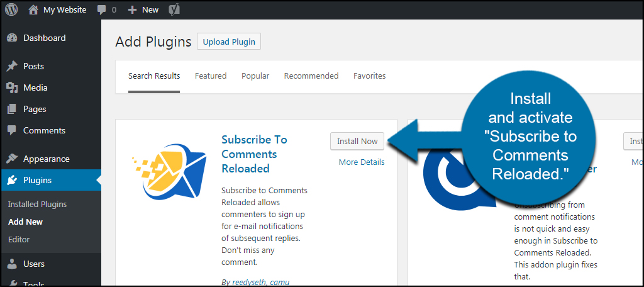This screenshot has width=644, height=287.
Task: Click the plus icon next to New
Action: (132, 10)
